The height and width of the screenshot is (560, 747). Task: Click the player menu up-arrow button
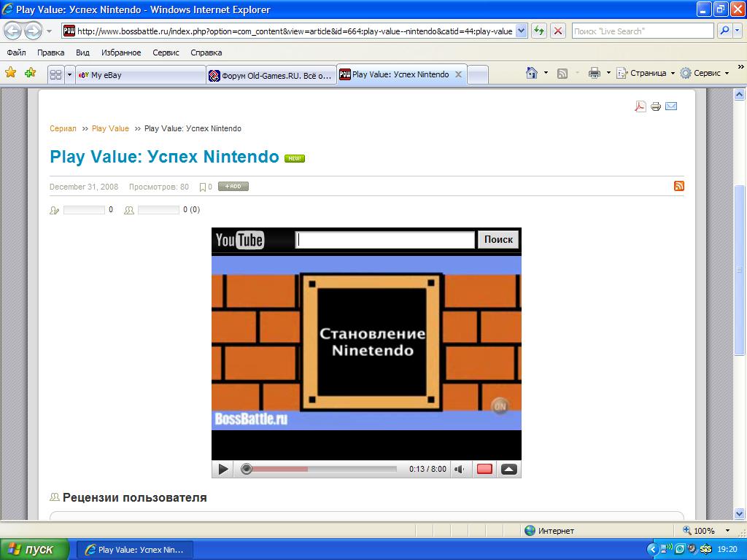pos(508,470)
